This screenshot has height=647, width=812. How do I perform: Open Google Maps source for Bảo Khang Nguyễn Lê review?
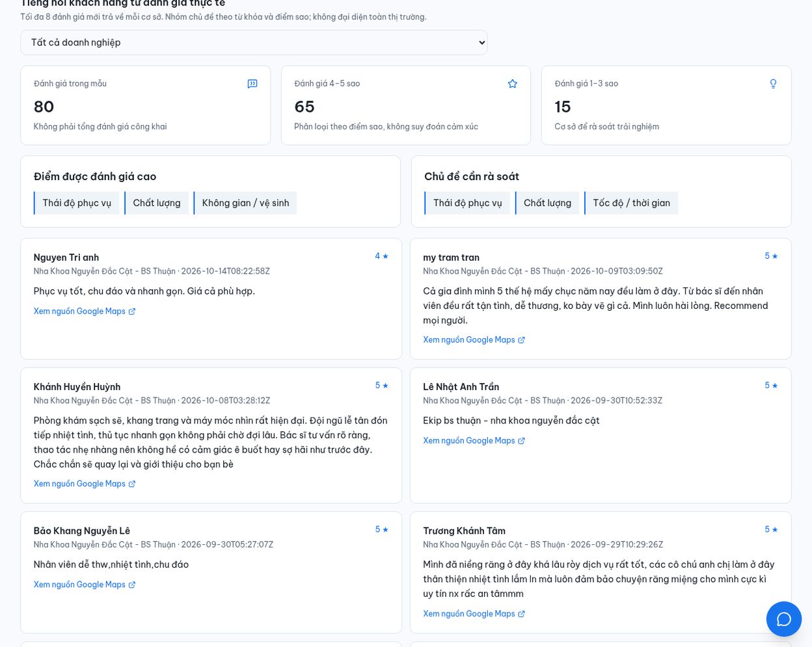tap(85, 585)
